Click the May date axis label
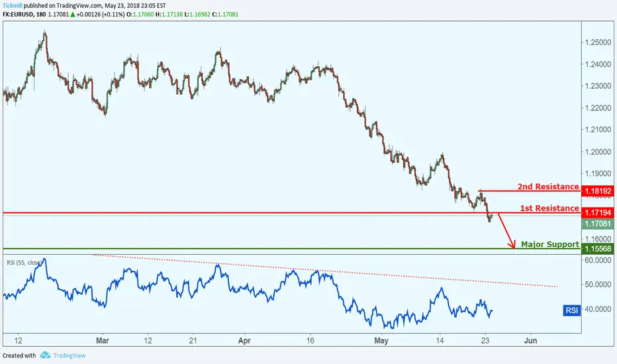 pos(381,340)
